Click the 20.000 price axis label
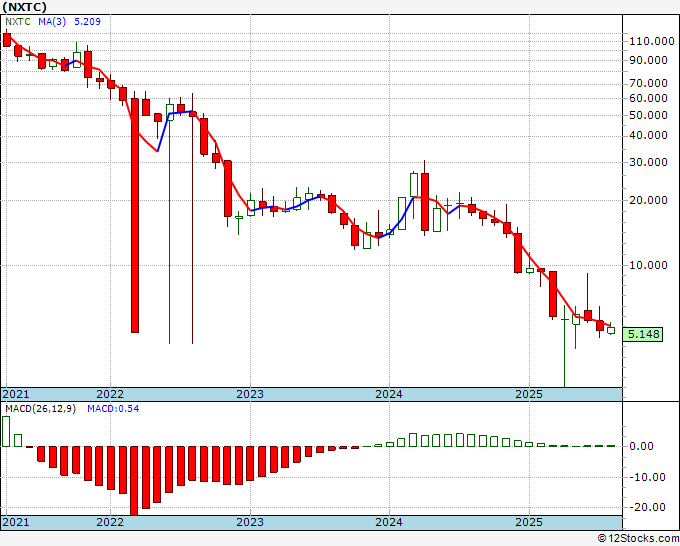680x546 pixels. click(x=648, y=200)
